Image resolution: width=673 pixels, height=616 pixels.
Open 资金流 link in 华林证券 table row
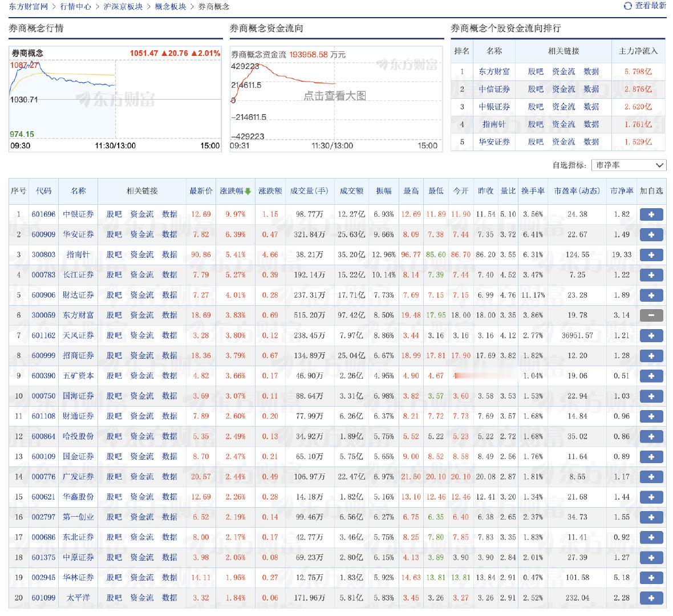point(141,577)
